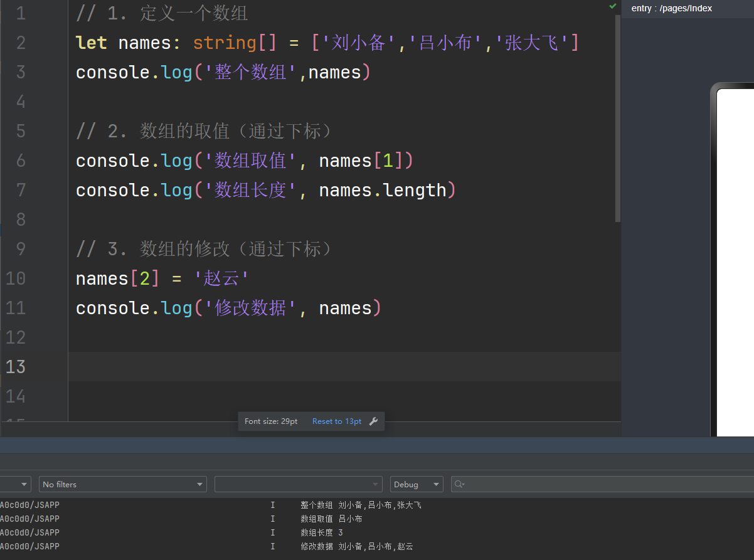Click line number 8 in gutter
The height and width of the screenshot is (560, 754).
tap(21, 219)
